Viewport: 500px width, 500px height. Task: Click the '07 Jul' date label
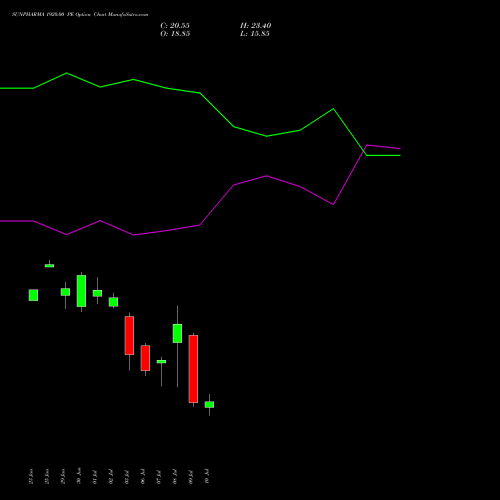159,477
